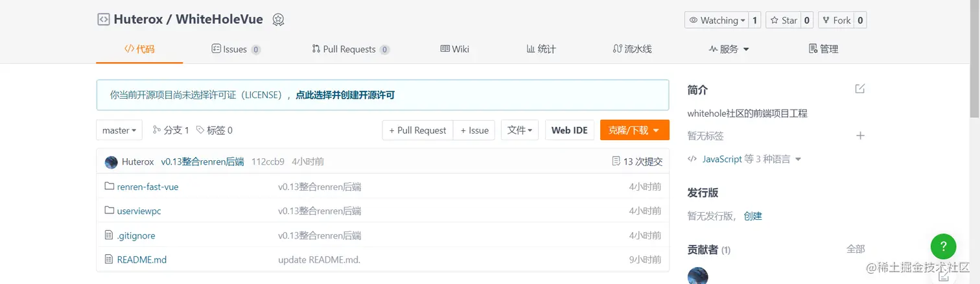This screenshot has height=284, width=980.
Task: Click 点此选择并创建开源许可 link
Action: (345, 95)
